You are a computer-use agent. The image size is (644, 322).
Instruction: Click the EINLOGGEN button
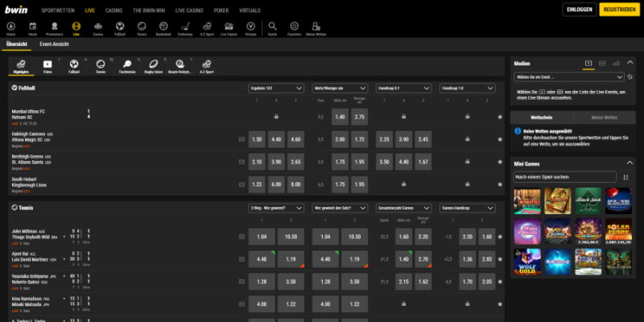coord(580,10)
